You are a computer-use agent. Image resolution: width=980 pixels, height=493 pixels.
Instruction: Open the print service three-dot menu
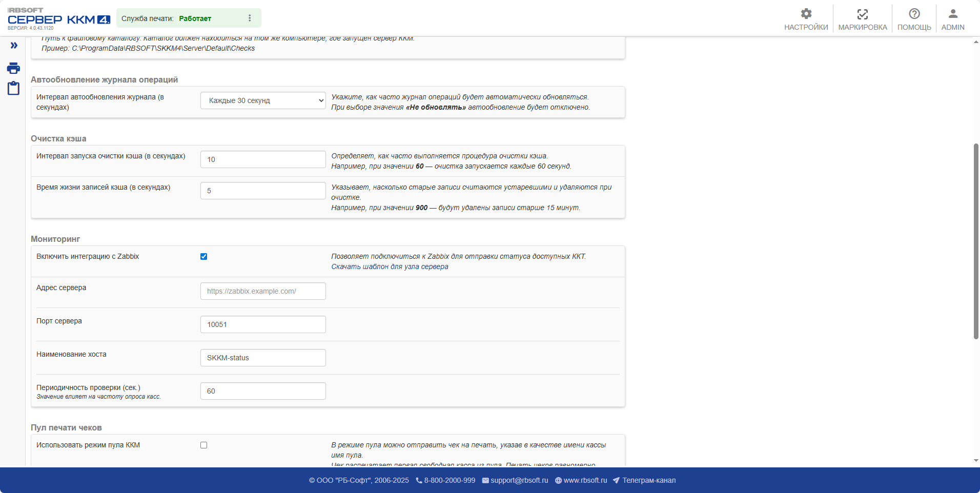point(250,18)
